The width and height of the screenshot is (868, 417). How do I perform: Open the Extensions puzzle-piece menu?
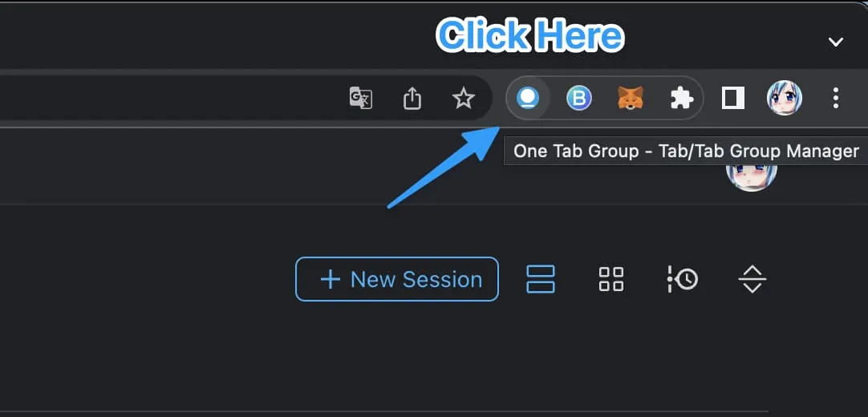(681, 98)
